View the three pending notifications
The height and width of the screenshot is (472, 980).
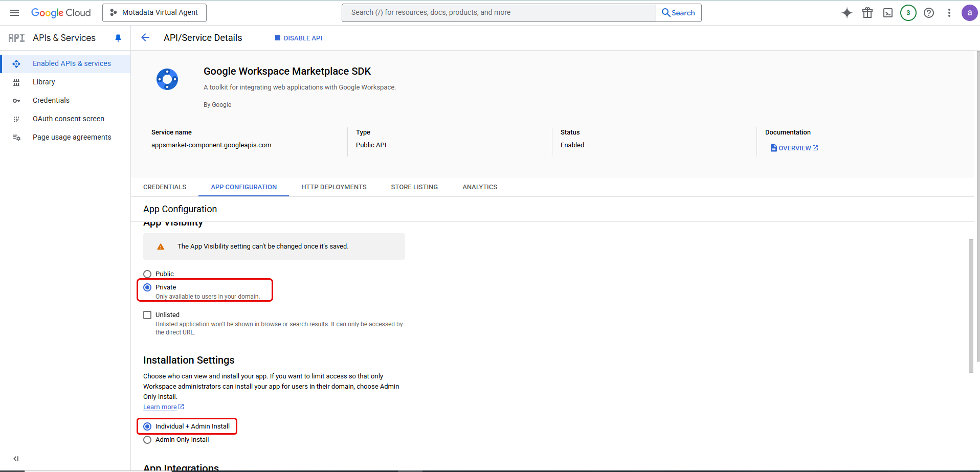[908, 13]
